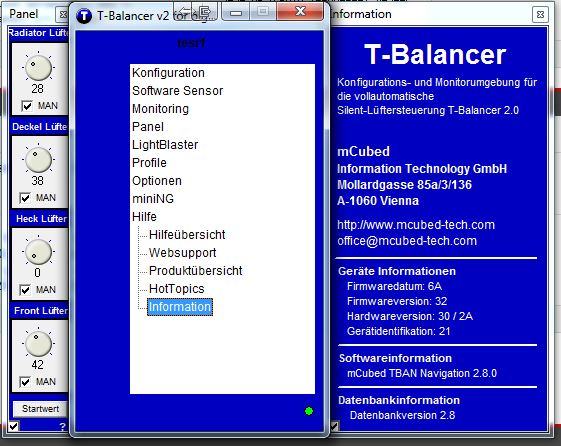The height and width of the screenshot is (446, 561).
Task: Close the Information window with its X icon
Action: [540, 15]
